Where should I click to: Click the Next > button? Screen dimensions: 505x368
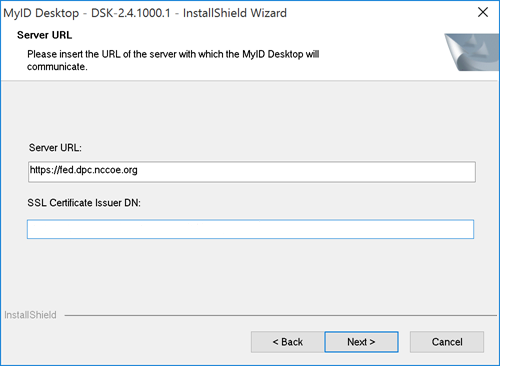tap(361, 342)
